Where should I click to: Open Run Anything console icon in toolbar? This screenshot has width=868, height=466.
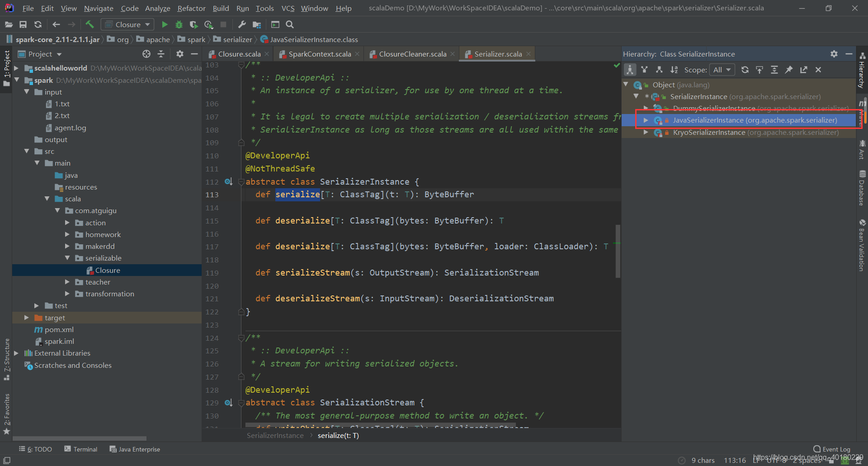click(275, 24)
